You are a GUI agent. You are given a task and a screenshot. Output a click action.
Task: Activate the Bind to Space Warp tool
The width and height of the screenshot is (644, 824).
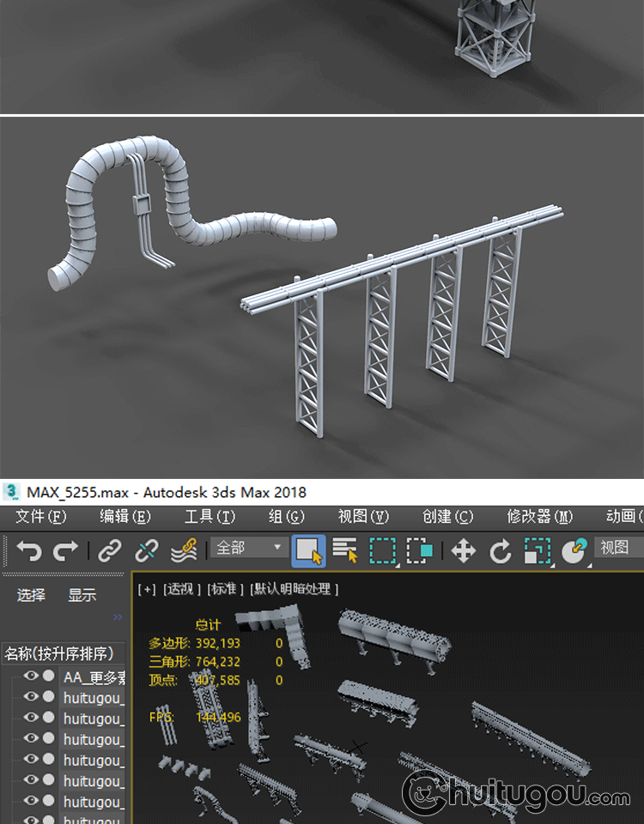pyautogui.click(x=184, y=551)
